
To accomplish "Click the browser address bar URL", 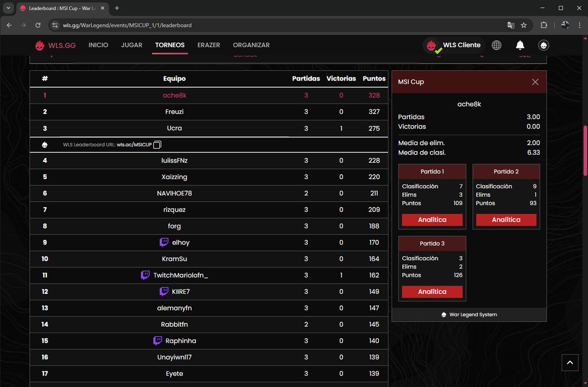I will coord(127,25).
